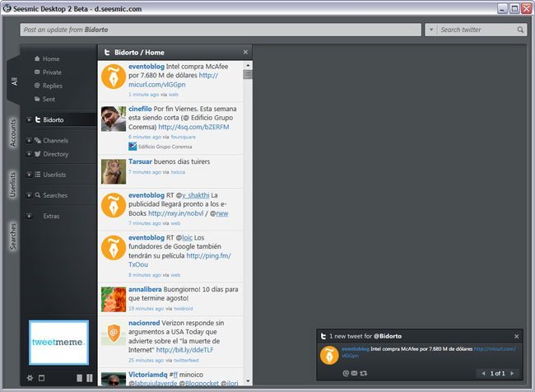Viewport: 535px width, 392px height.
Task: Expand the Extras section arrow
Action: point(29,216)
